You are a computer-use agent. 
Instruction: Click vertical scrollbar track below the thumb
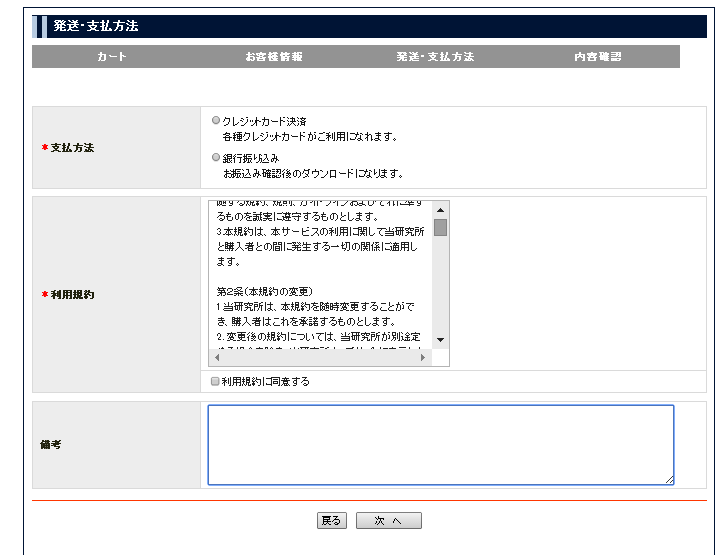pyautogui.click(x=440, y=290)
